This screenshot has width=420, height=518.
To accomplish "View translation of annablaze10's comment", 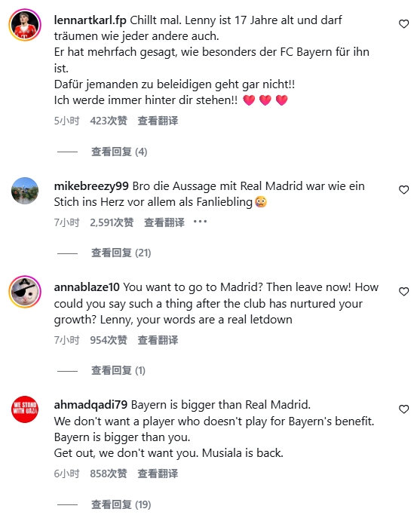I will pyautogui.click(x=158, y=340).
